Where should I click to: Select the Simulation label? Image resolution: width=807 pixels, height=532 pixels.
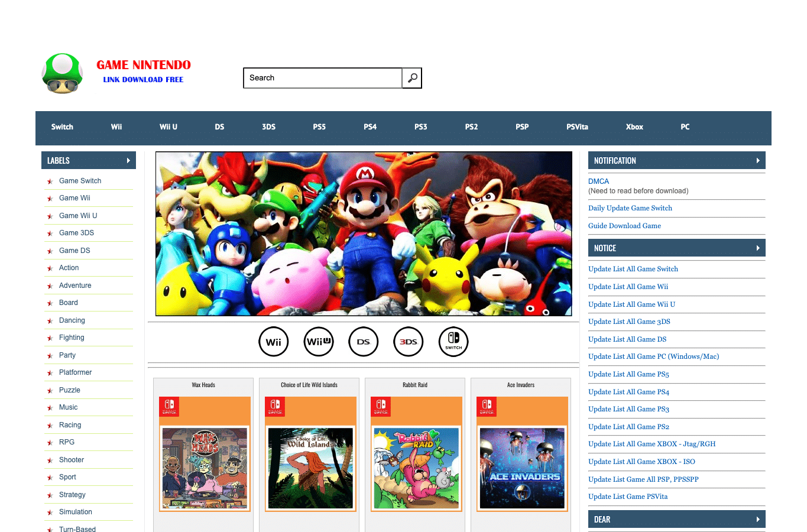(x=76, y=512)
